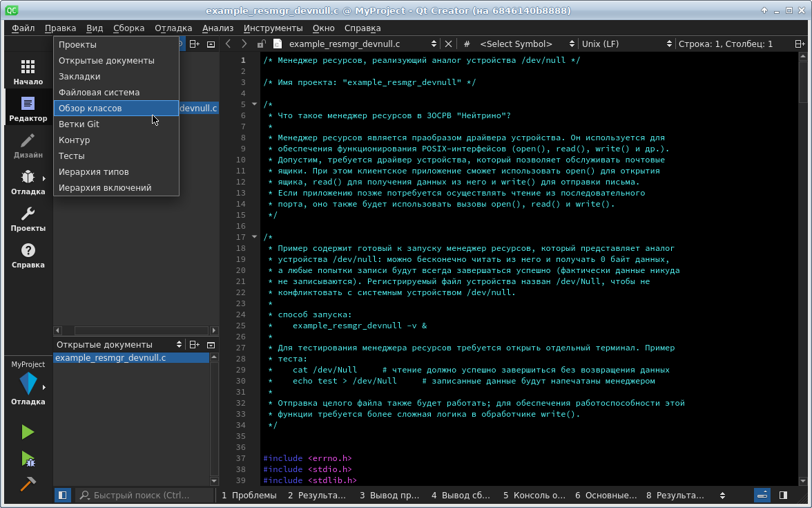Image resolution: width=812 pixels, height=508 pixels.
Task: Click the split icon in the Открытые документы panel
Action: 195,344
